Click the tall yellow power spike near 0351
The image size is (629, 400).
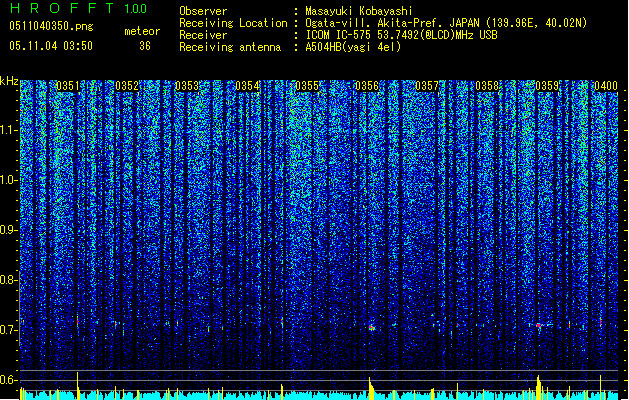point(77,385)
